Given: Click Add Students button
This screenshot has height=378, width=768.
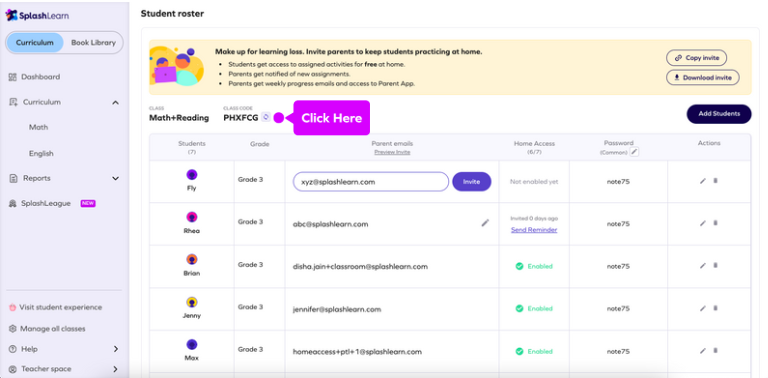Looking at the screenshot, I should 719,114.
